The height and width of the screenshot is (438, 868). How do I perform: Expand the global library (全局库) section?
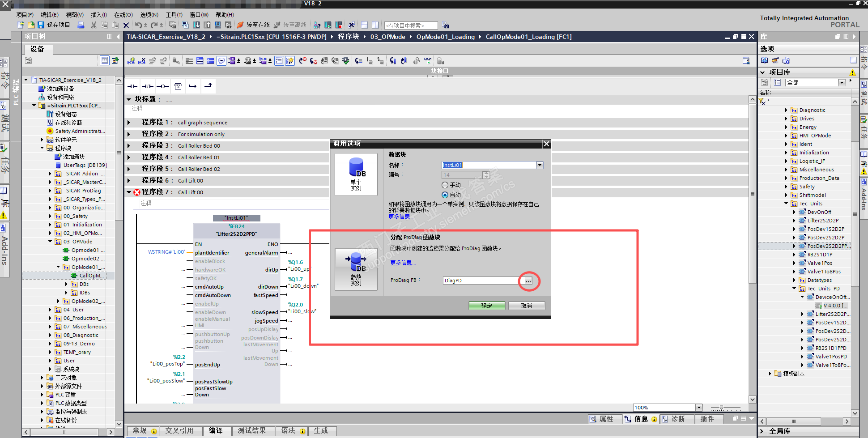(762, 431)
